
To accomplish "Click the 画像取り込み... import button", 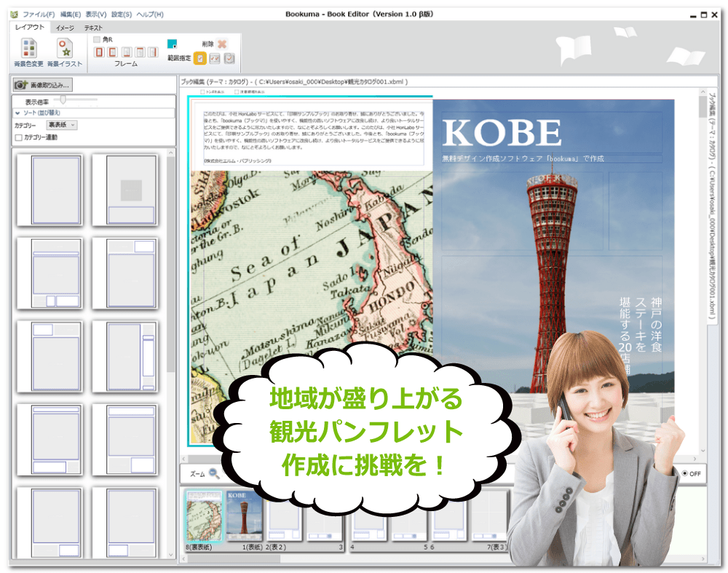I will point(43,85).
